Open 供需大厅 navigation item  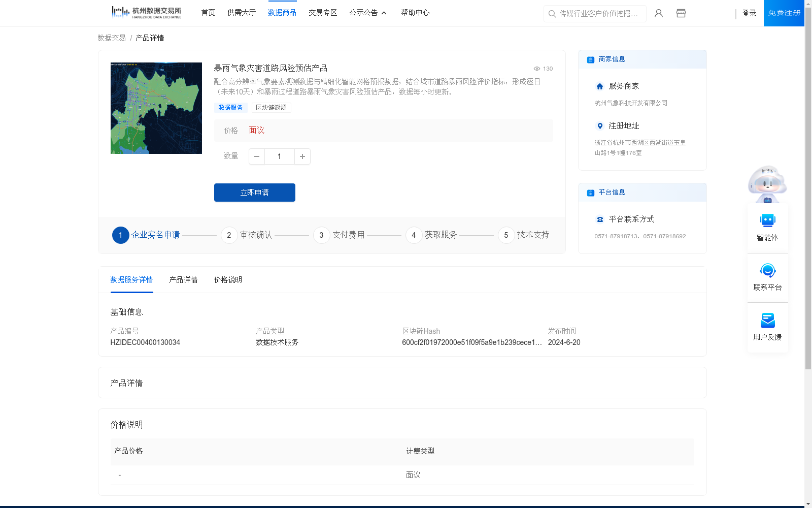coord(242,13)
